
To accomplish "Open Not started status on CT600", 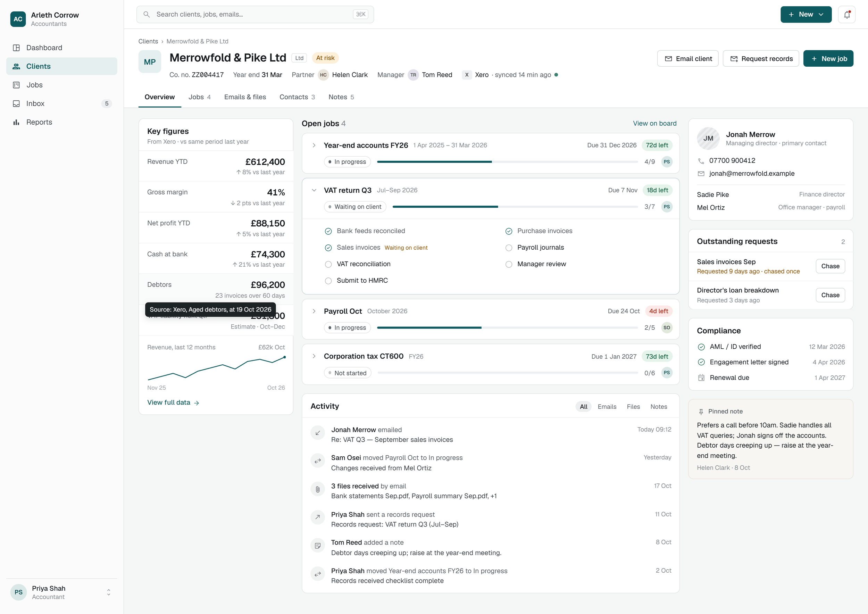I will [348, 373].
